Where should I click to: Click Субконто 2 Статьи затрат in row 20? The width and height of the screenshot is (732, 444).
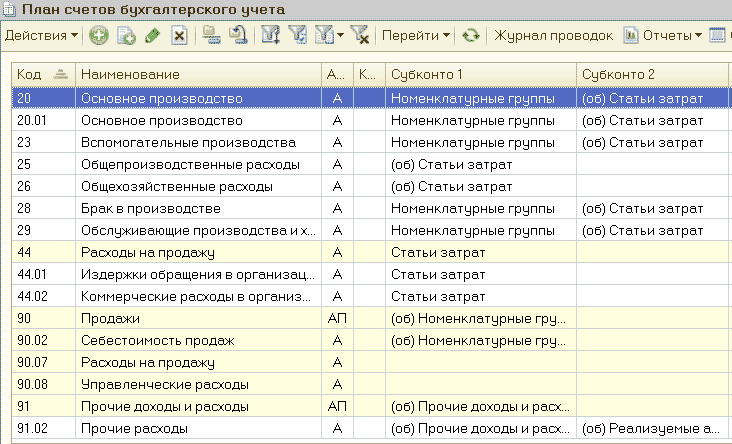[x=642, y=99]
